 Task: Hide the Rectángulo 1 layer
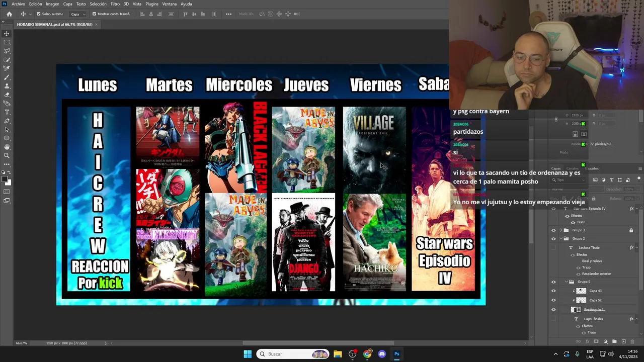(x=553, y=310)
